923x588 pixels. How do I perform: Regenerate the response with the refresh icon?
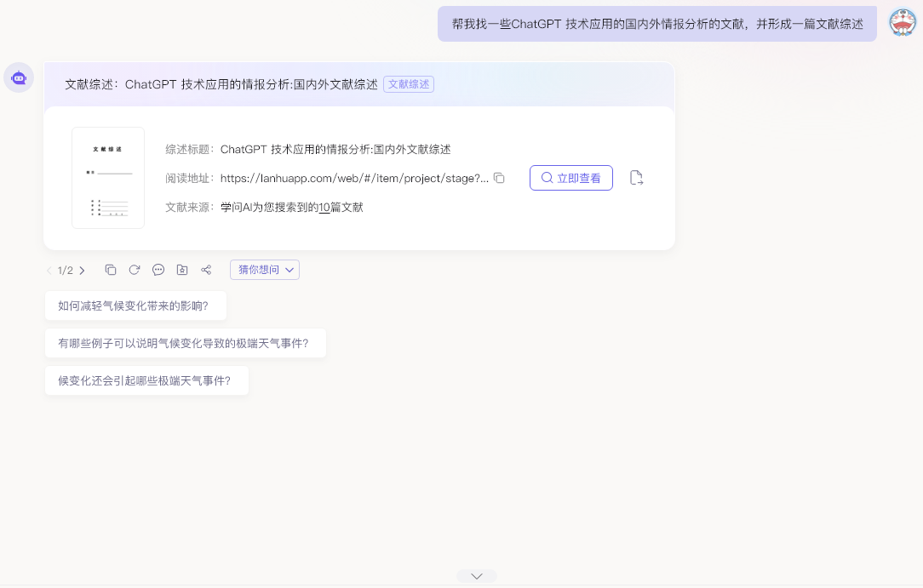135,270
